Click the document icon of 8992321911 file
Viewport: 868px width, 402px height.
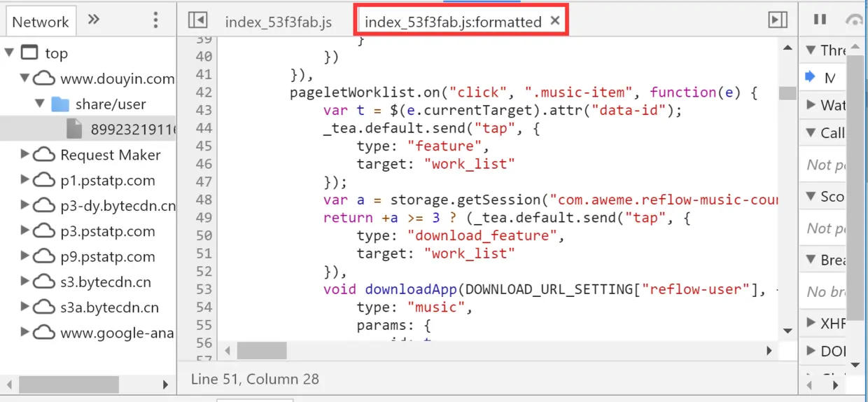point(74,129)
